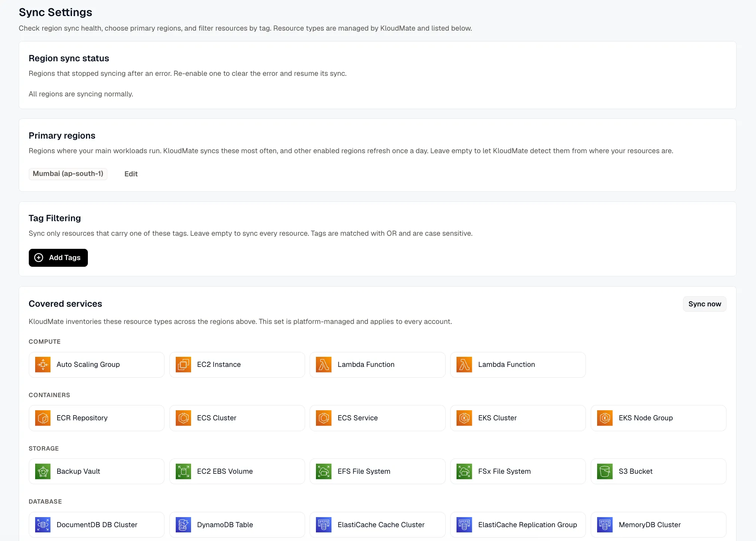Click the S3 Bucket label
The image size is (756, 541).
point(636,472)
